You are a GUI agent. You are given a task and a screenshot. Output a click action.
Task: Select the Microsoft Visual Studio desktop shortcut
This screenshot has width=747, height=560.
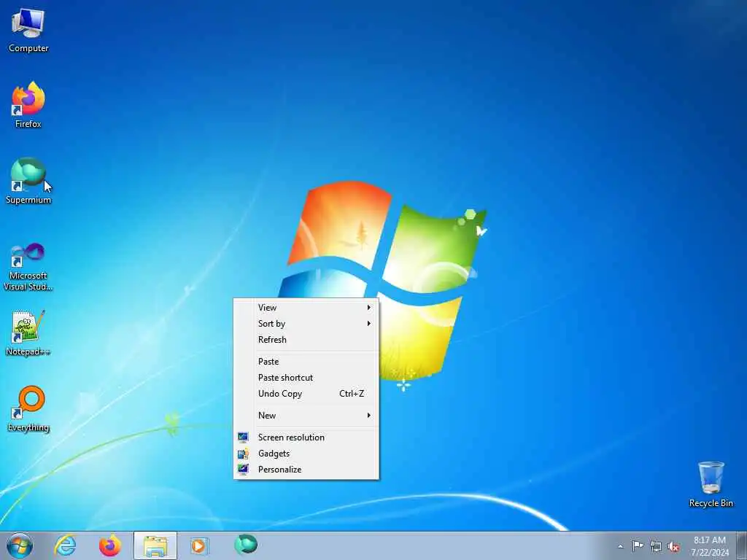pyautogui.click(x=28, y=268)
